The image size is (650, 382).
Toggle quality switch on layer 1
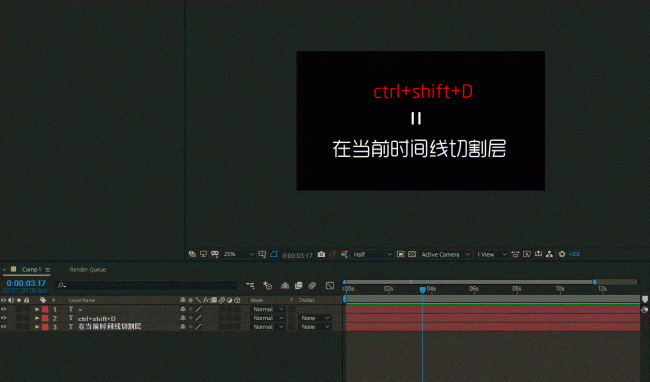tap(199, 309)
